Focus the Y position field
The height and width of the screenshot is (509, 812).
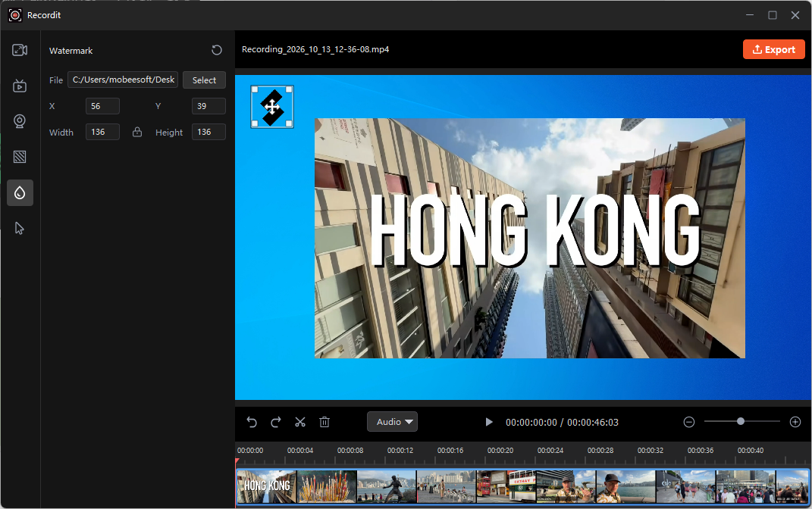208,106
